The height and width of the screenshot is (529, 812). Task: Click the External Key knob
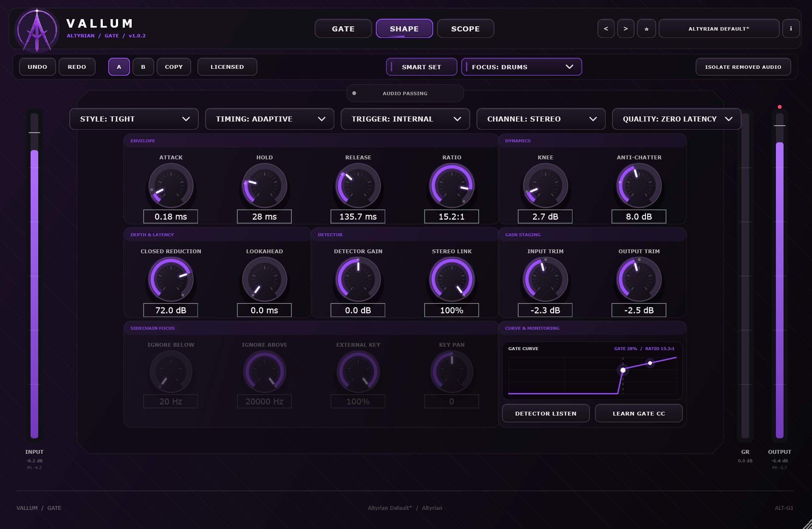(x=358, y=372)
